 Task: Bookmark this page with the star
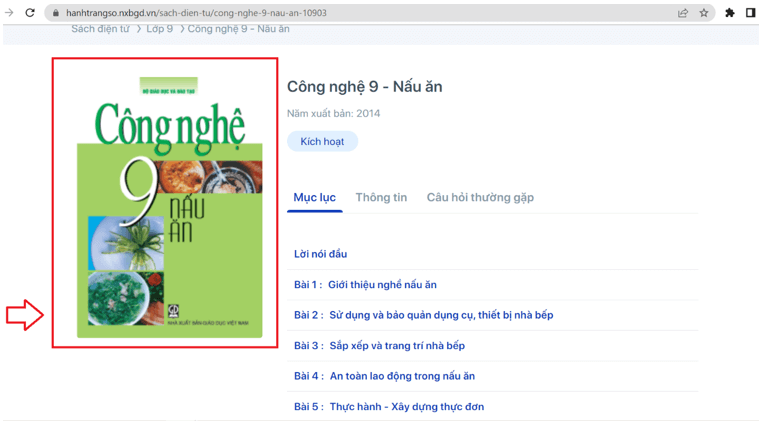pyautogui.click(x=704, y=13)
